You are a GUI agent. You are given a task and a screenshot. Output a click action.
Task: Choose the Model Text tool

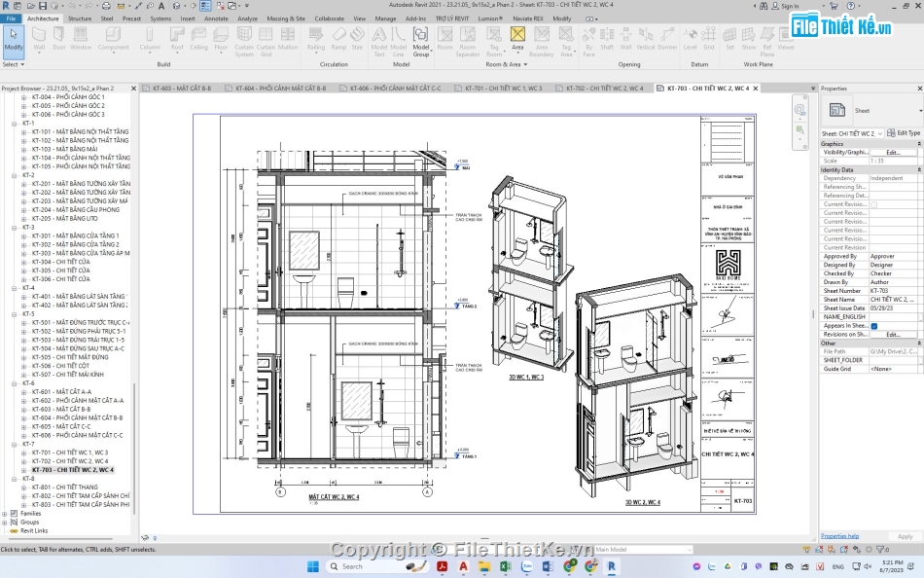[379, 42]
